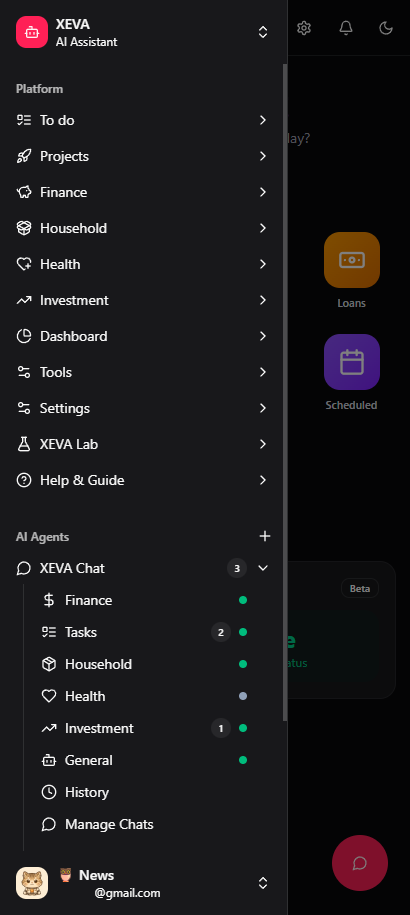Screen dimensions: 410x915
Task: Open notifications bell icon
Action: pyautogui.click(x=346, y=27)
